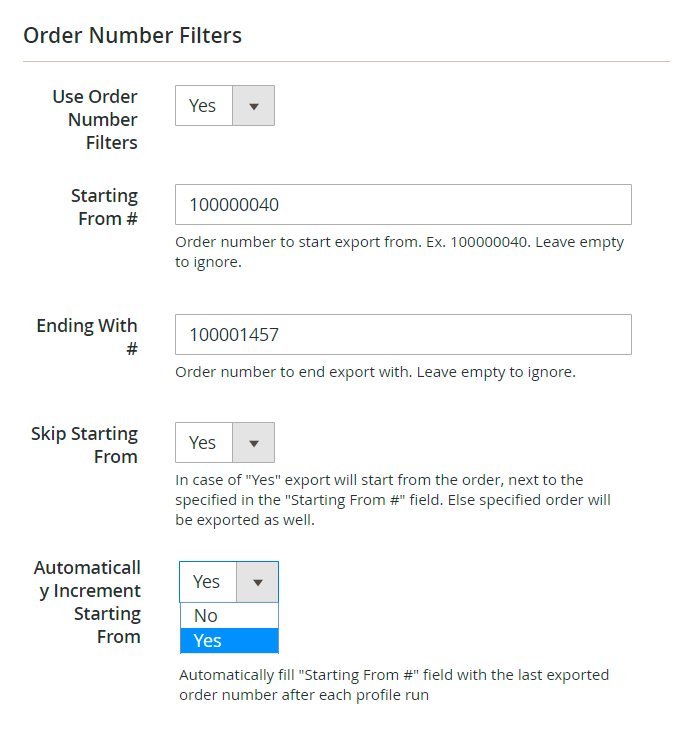Click the 'Automatically fill Starting From #' note

pos(393,685)
